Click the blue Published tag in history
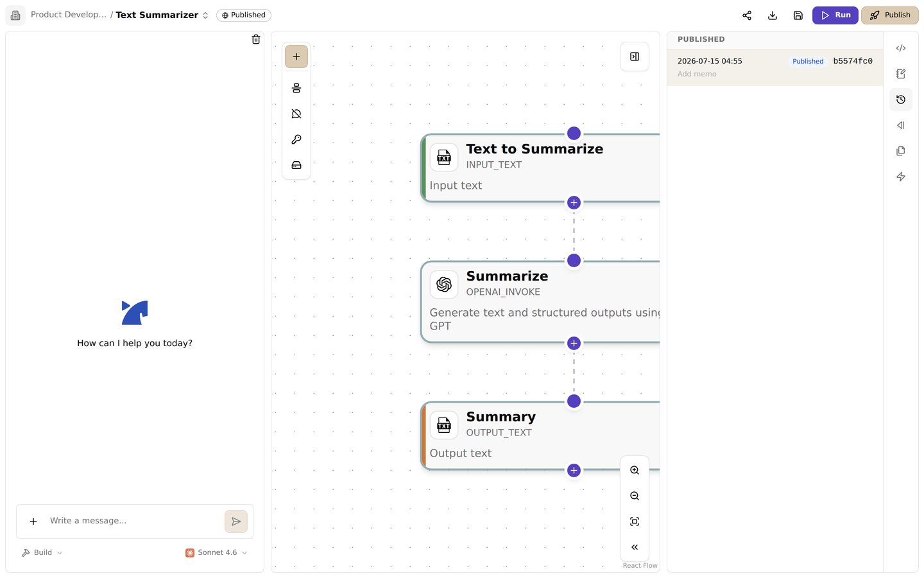The image size is (924, 578). point(808,62)
